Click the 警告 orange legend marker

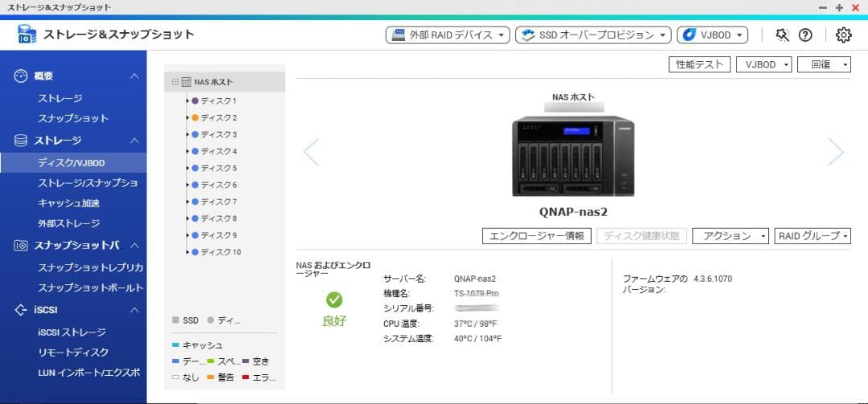click(x=211, y=377)
